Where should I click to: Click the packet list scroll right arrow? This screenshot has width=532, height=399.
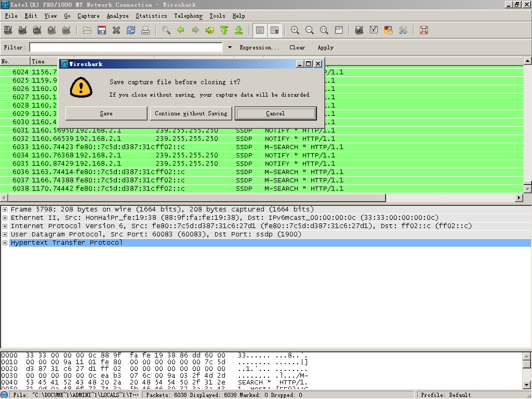(x=519, y=197)
